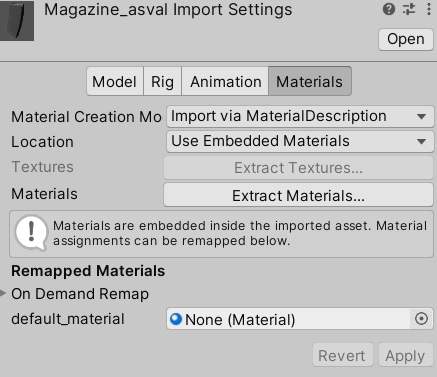Viewport: 437px width, 377px height.
Task: Click the Magazine_asval model thumbnail
Action: (17, 21)
